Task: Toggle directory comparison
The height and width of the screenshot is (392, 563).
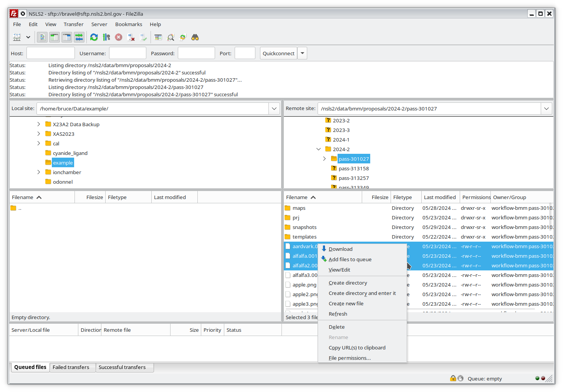Action: [x=171, y=37]
